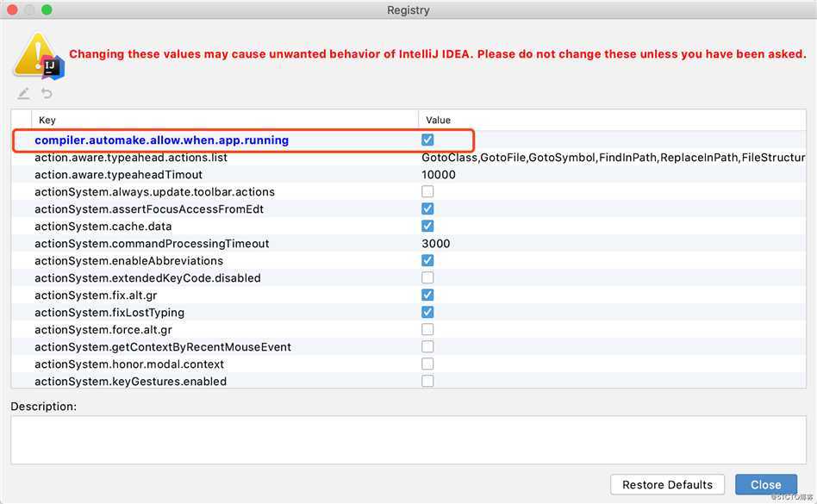Select the compiler.automake.allow.when.app.running key
The width and height of the screenshot is (817, 504).
coord(161,140)
